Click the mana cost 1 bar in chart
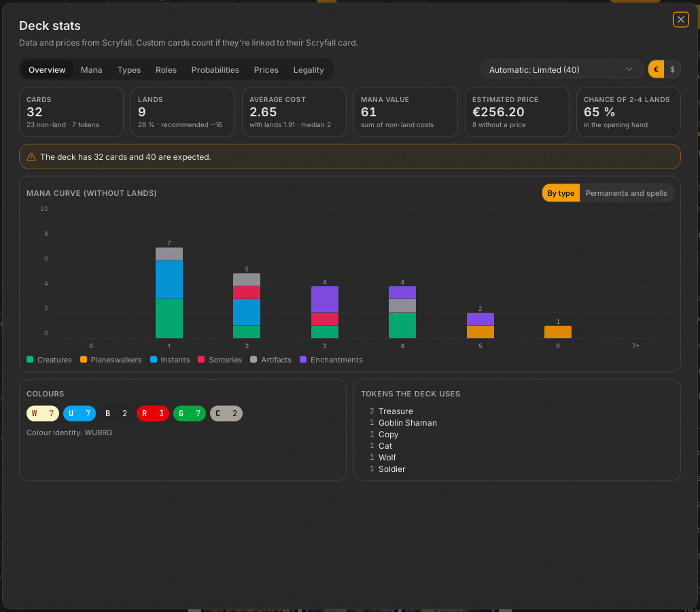 coord(169,292)
